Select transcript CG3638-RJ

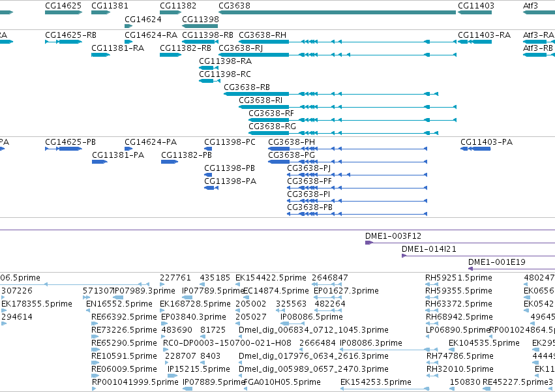coord(241,48)
